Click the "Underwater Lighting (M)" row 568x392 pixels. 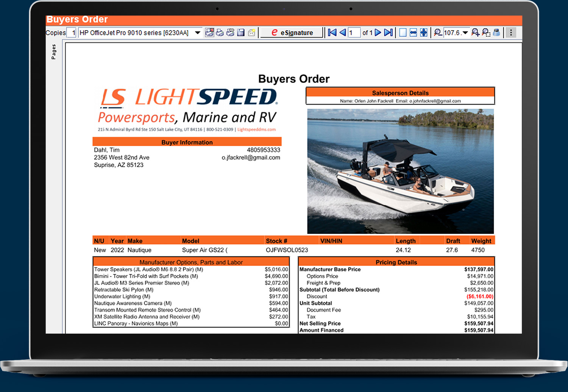coord(191,297)
